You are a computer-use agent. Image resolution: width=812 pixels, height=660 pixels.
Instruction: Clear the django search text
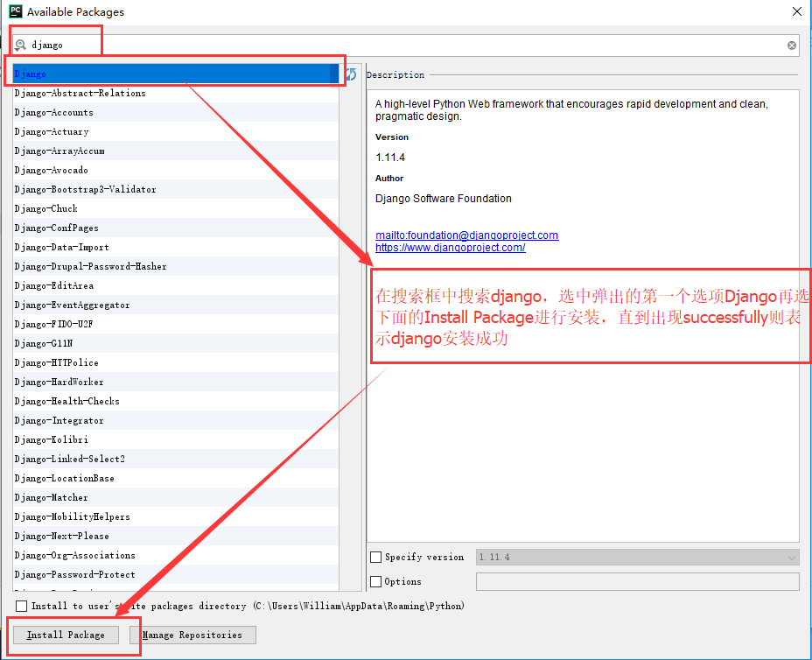[x=791, y=46]
